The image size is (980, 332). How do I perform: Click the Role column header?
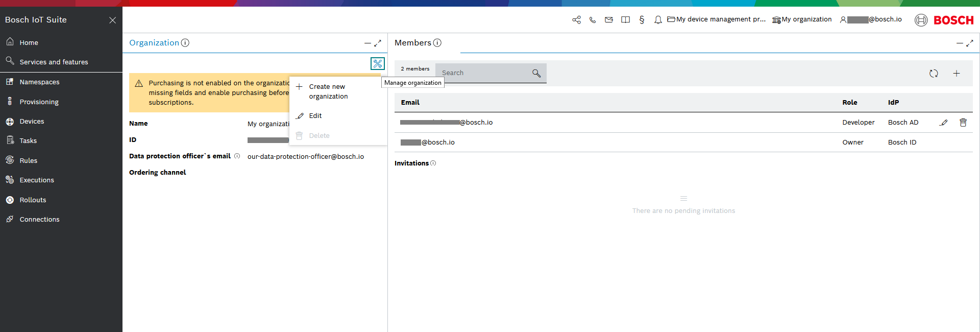point(850,103)
